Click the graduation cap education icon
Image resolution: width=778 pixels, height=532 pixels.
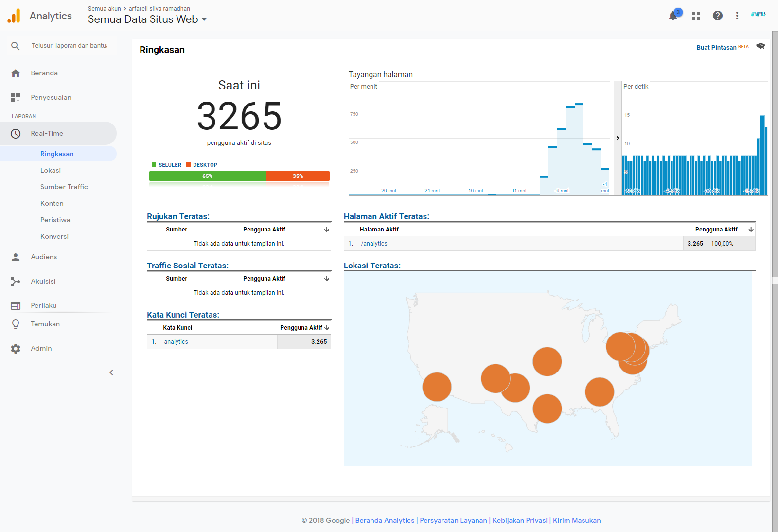click(x=760, y=46)
